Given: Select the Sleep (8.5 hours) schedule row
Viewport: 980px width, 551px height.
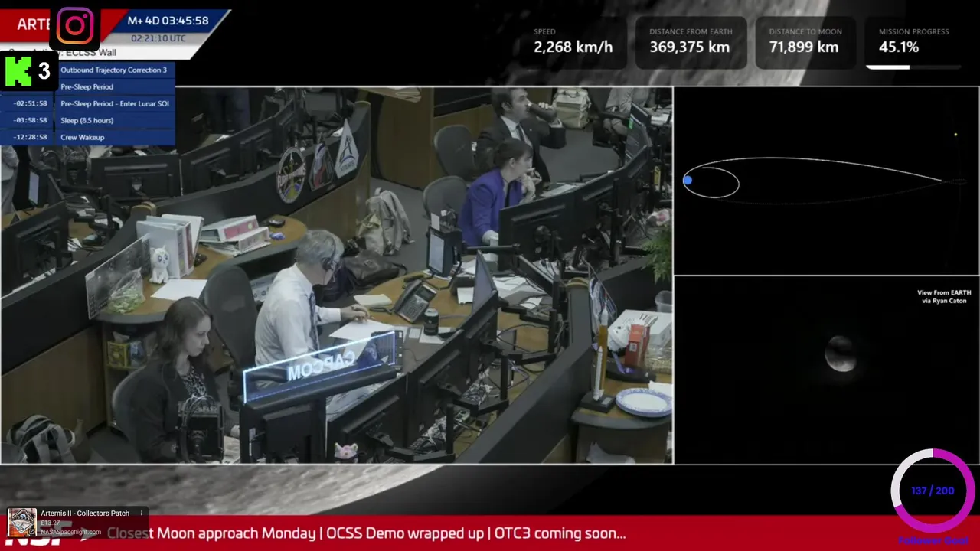Looking at the screenshot, I should coord(87,120).
